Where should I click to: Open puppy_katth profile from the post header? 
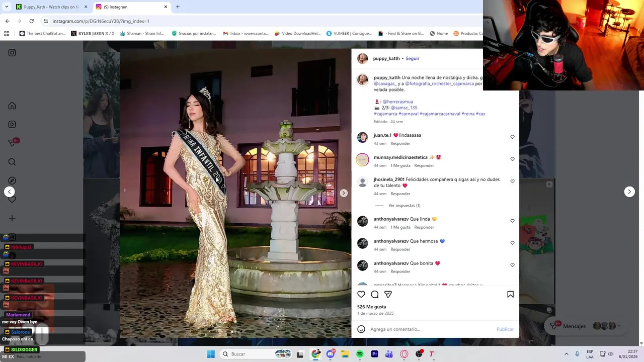pyautogui.click(x=386, y=58)
